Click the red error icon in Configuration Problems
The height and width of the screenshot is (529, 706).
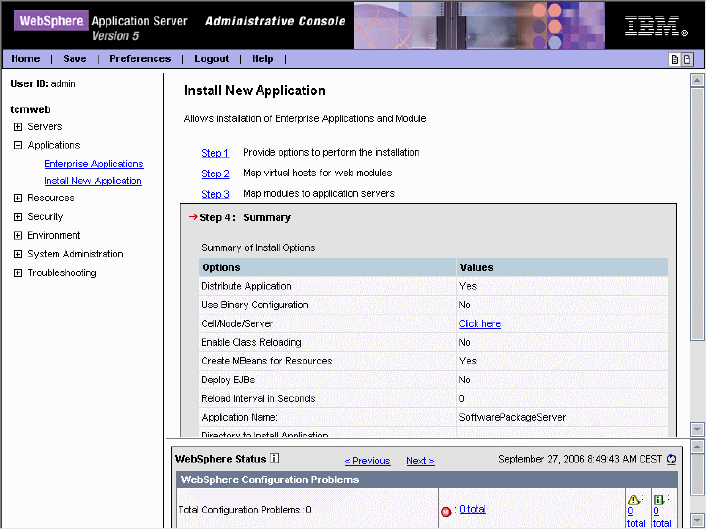[x=446, y=511]
